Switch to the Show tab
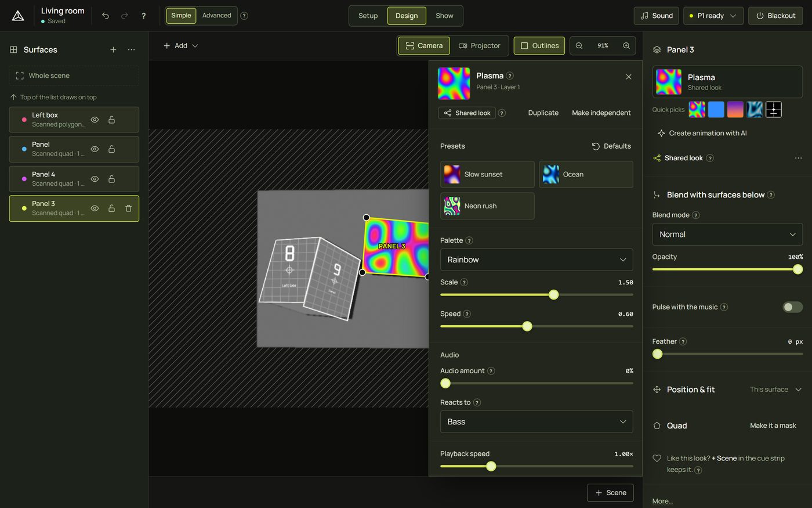812x508 pixels. (444, 16)
